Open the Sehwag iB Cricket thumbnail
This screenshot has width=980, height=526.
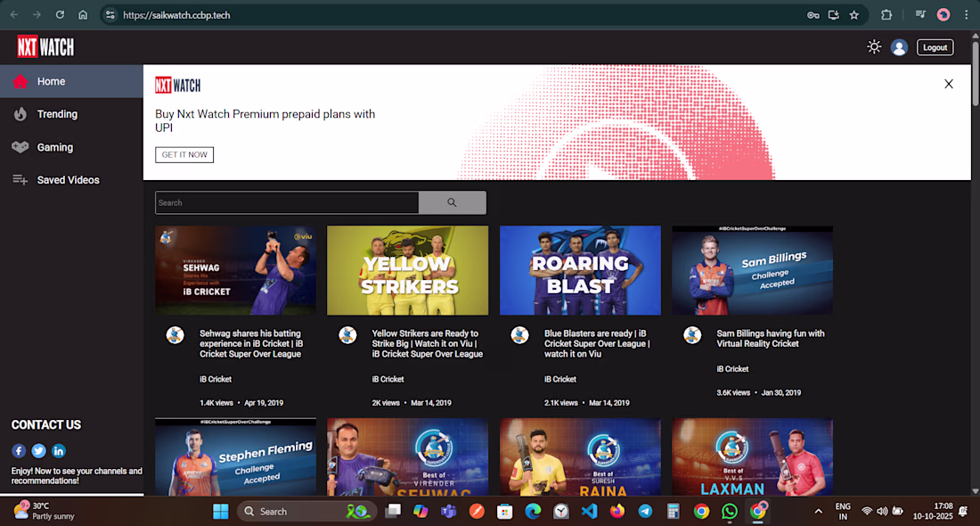tap(235, 270)
